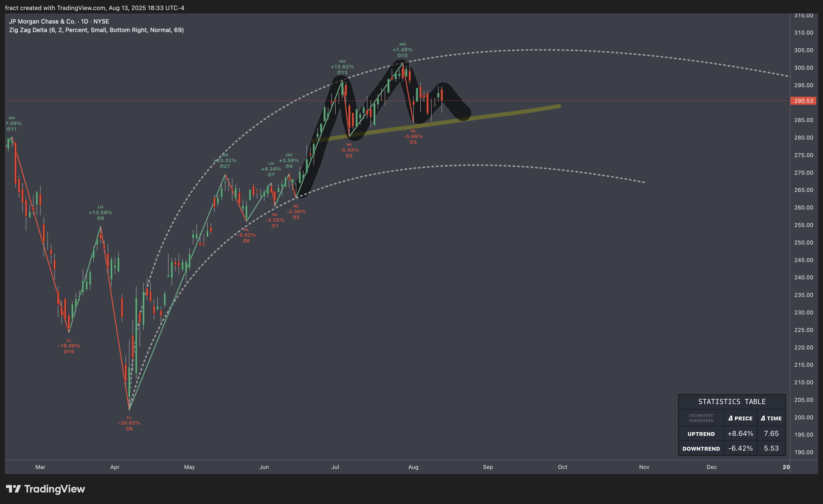Click the Jul label on time axis
This screenshot has width=823, height=504.
(335, 467)
